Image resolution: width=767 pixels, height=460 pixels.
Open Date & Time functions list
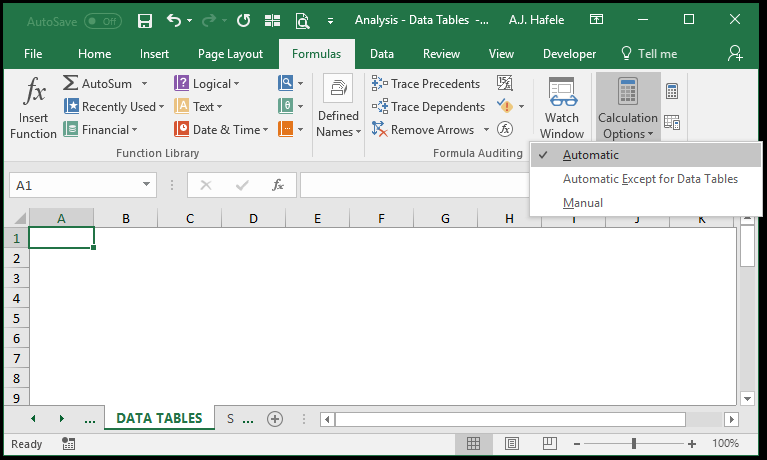tap(221, 130)
